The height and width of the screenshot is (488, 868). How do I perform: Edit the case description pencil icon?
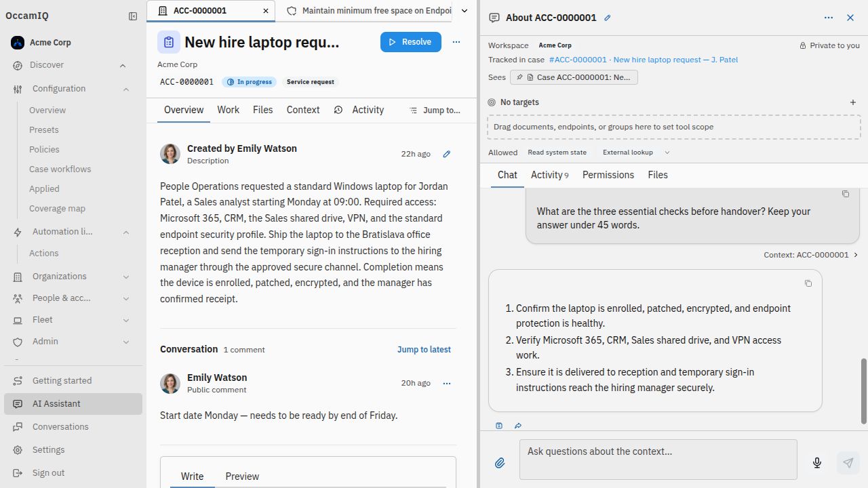(447, 154)
